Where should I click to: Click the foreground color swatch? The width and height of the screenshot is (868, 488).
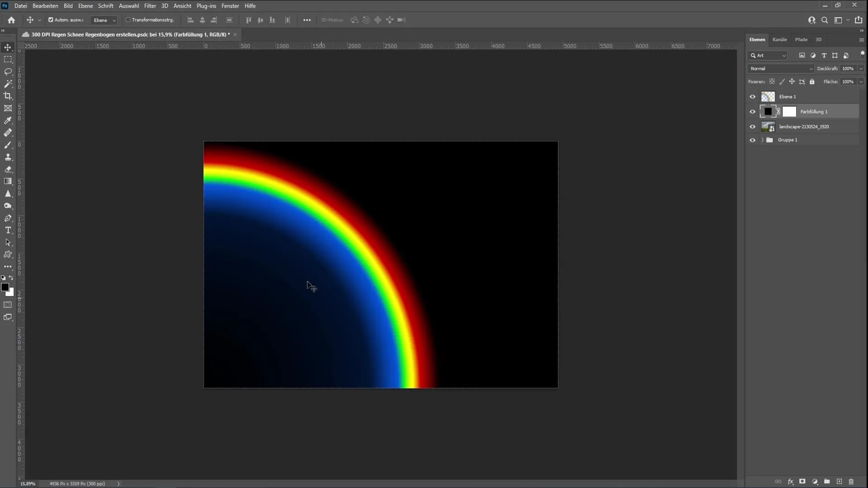point(5,287)
